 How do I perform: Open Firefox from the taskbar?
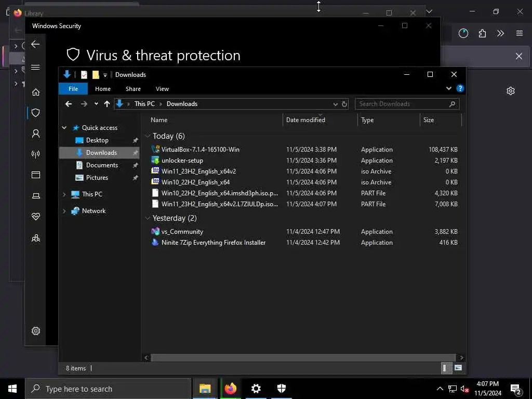[x=230, y=389]
